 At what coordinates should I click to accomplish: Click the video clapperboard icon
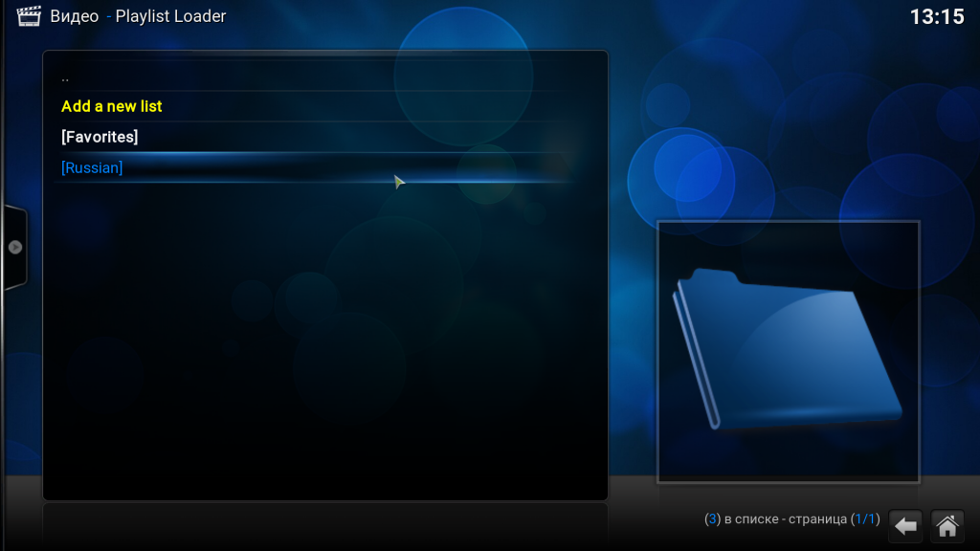(29, 16)
